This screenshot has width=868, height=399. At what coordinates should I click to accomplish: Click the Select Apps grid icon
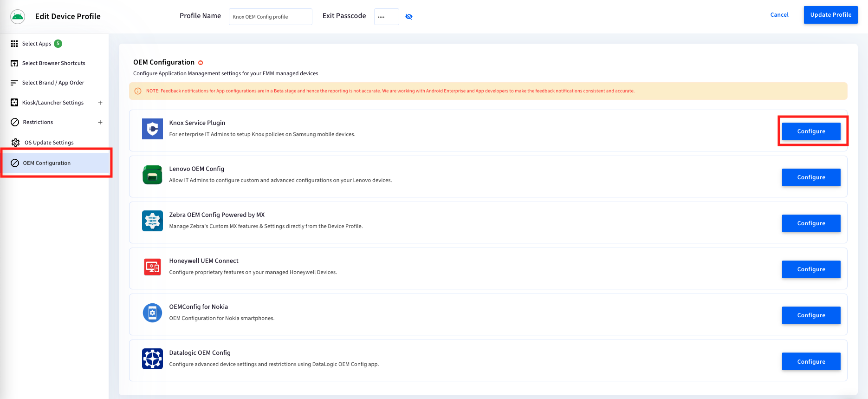[x=14, y=44]
